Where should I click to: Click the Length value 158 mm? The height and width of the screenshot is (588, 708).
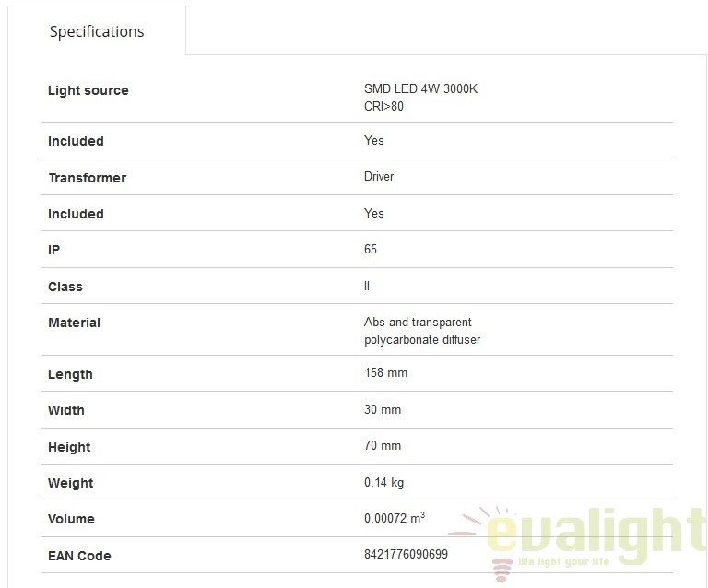385,372
